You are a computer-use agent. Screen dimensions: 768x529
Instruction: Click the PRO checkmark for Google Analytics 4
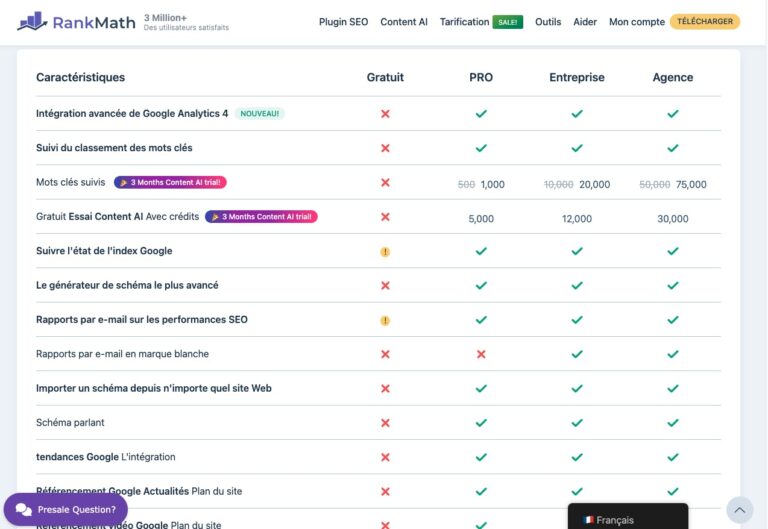click(481, 114)
